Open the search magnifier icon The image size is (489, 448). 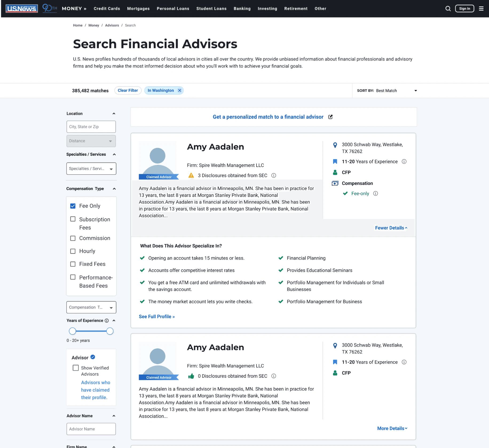pyautogui.click(x=448, y=9)
